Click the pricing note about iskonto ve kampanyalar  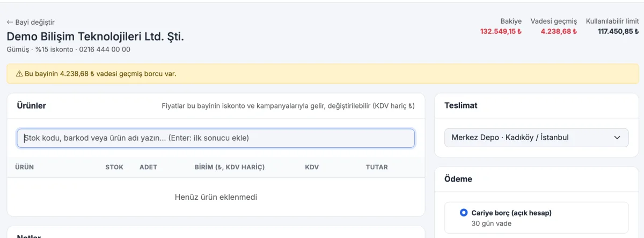(x=288, y=106)
